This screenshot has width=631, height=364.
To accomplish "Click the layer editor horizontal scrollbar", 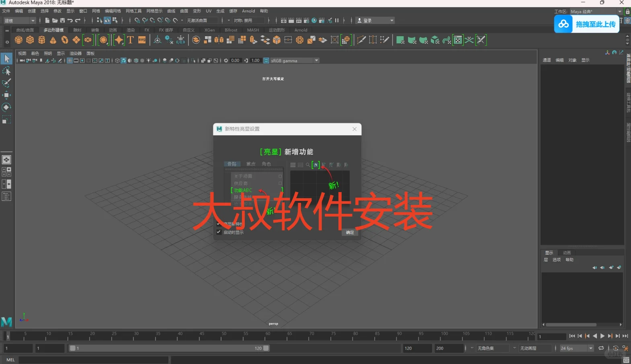I will tap(571, 325).
